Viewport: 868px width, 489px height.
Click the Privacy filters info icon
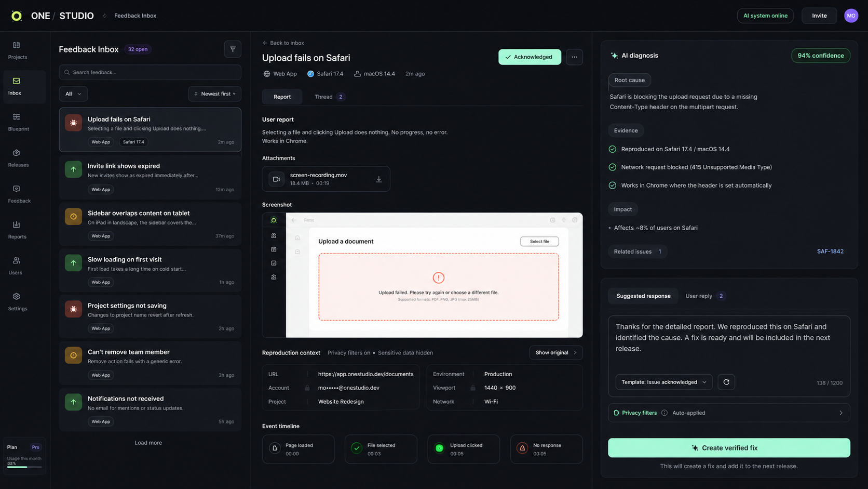click(664, 413)
